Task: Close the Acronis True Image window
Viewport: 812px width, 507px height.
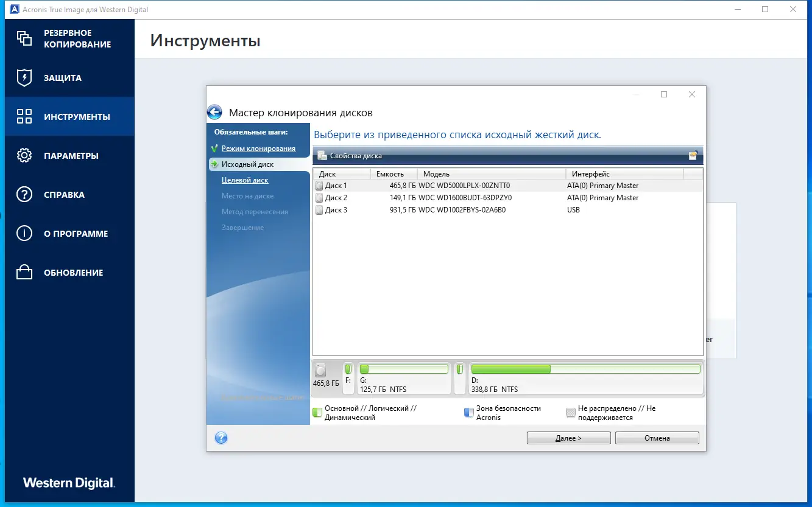Action: point(793,10)
